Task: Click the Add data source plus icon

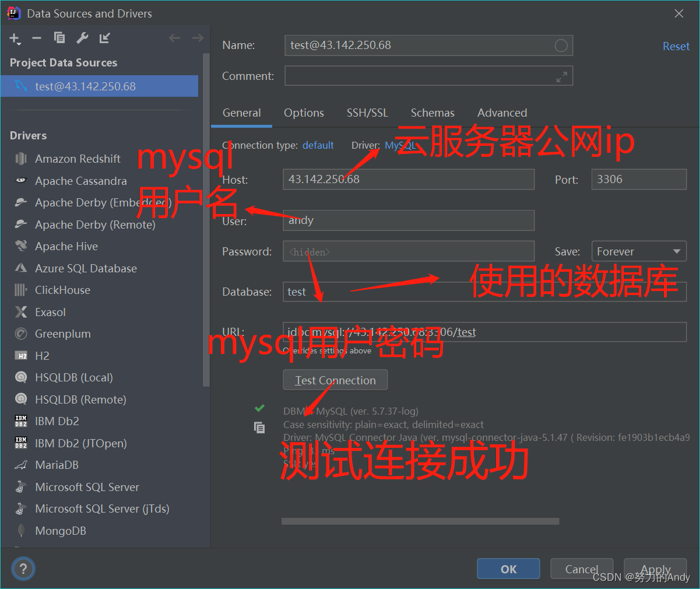Action: (x=15, y=38)
